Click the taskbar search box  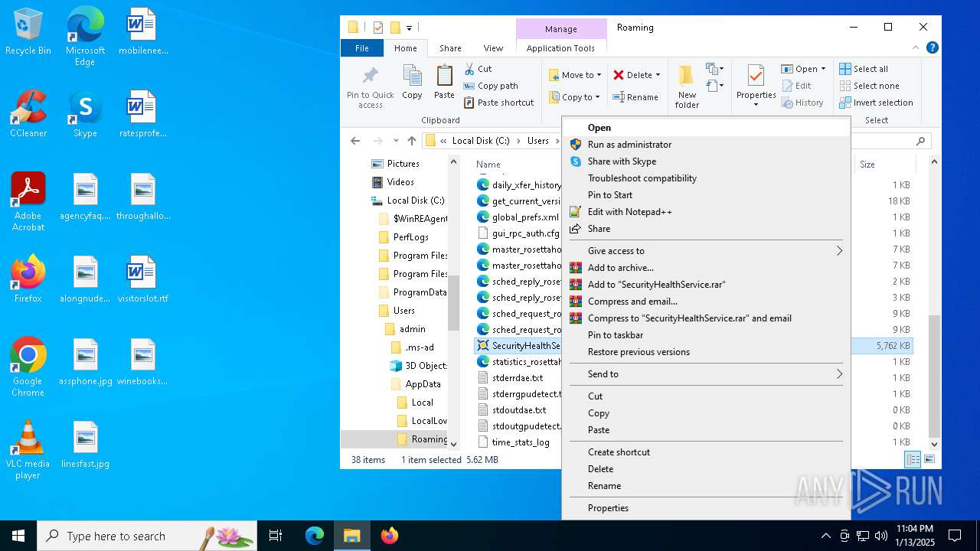(147, 536)
